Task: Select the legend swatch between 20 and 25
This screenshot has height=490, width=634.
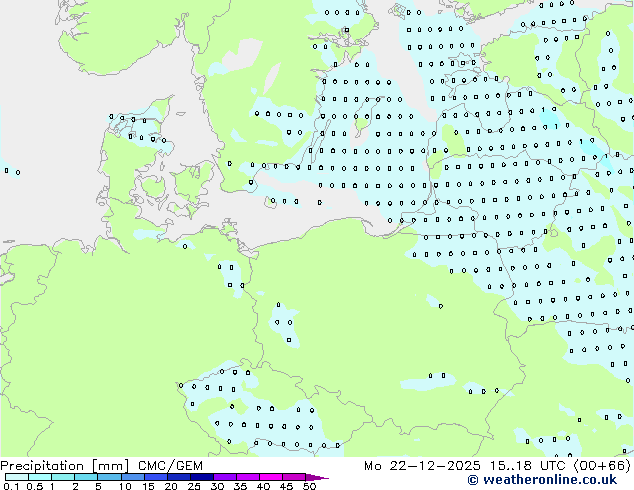Action: [x=179, y=477]
